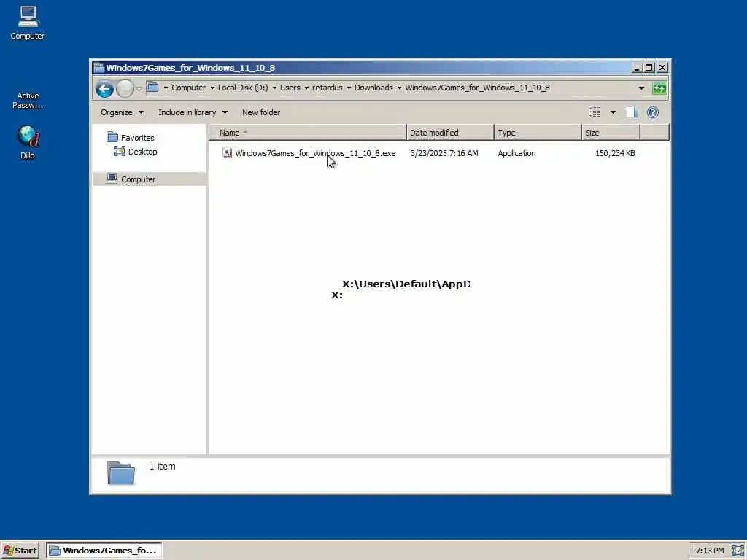Click Windows7Games taskbar button
This screenshot has width=747, height=560.
(x=104, y=551)
